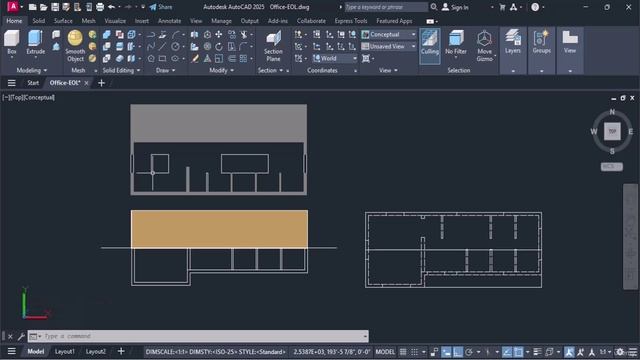Toggle polar tracking in status bar
The width and height of the screenshot is (640, 360).
tap(469, 352)
